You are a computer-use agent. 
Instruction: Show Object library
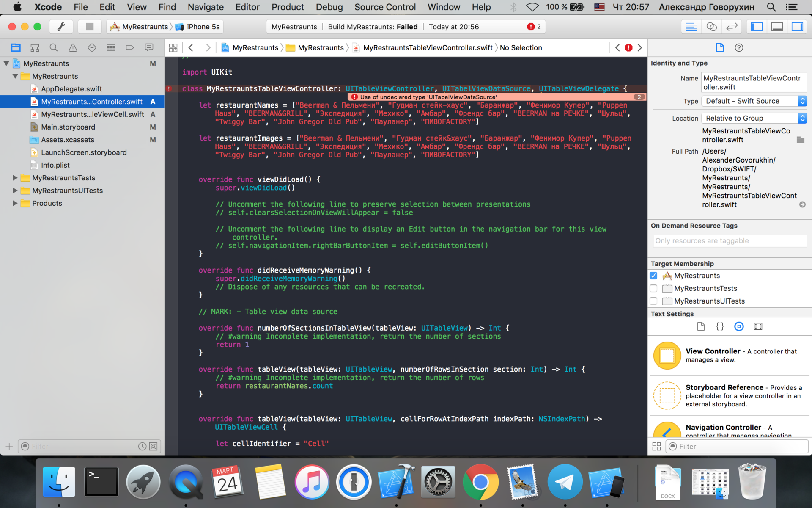pos(739,326)
